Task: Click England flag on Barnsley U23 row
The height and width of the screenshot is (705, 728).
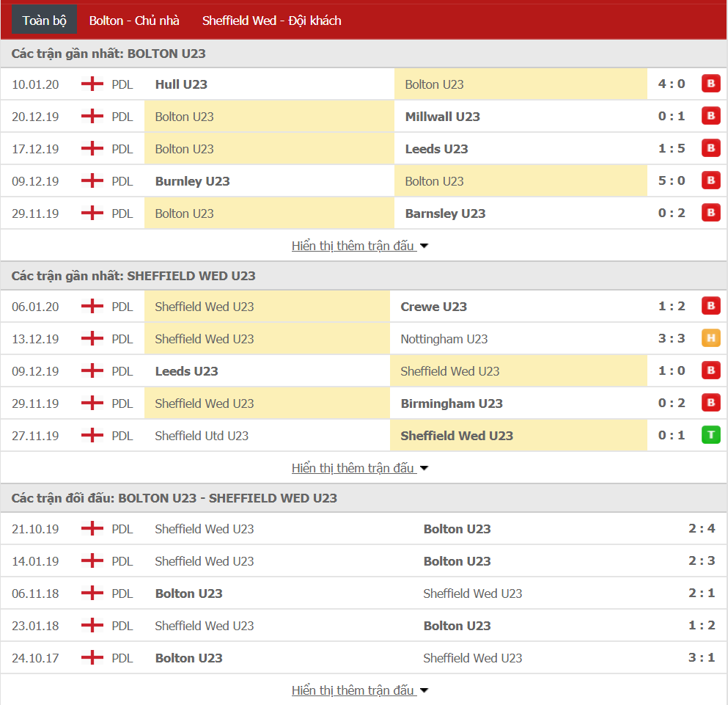Action: coord(92,213)
